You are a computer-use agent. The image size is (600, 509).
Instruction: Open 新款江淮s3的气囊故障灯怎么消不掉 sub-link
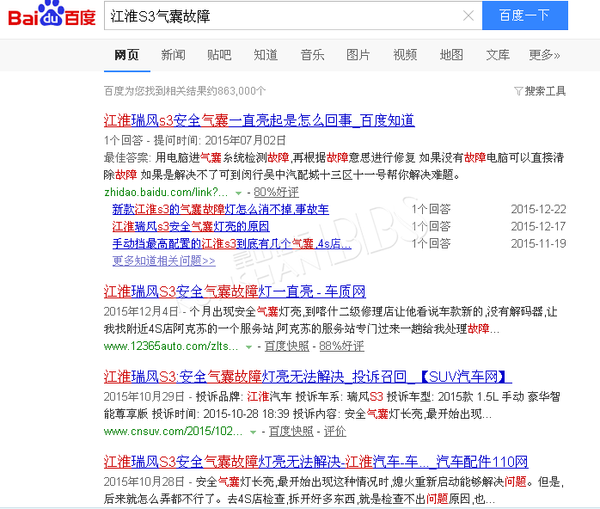point(220,209)
